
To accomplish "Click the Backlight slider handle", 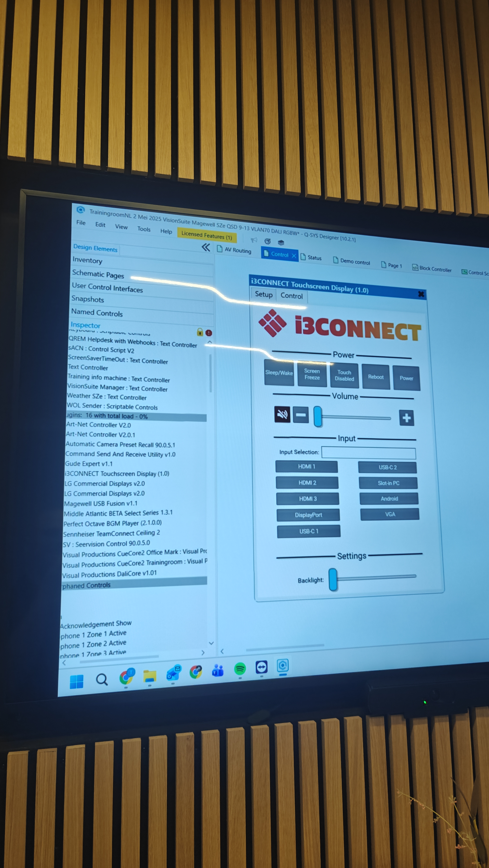I will pyautogui.click(x=333, y=579).
